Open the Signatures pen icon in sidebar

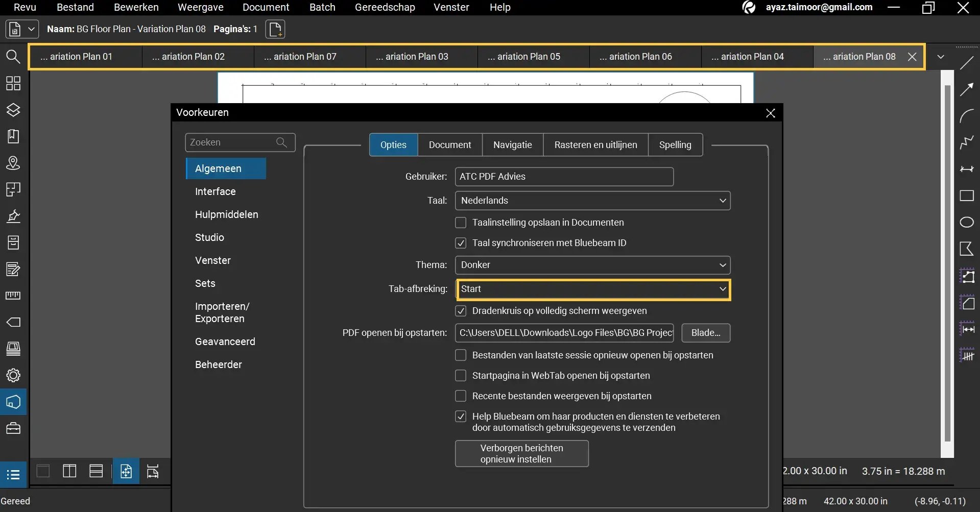coord(13,216)
